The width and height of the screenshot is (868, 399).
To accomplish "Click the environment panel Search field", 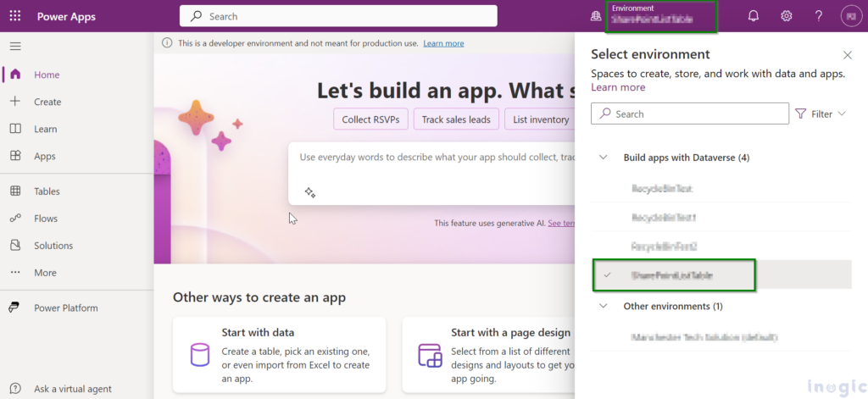I will pos(690,114).
